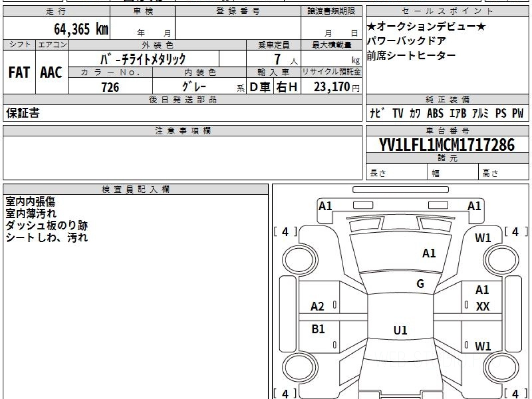532x399 pixels.
Task: Click the U1 mark on the car roof
Action: (x=400, y=330)
